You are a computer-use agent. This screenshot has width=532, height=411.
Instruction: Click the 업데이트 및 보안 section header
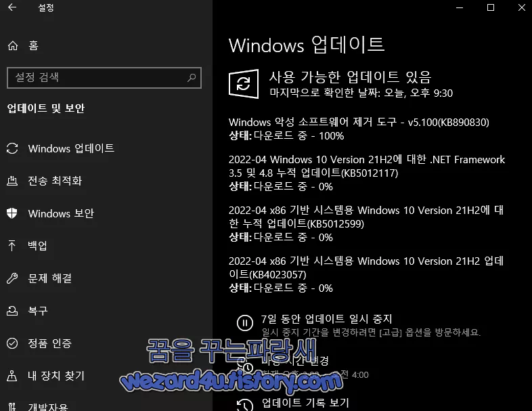coord(46,108)
